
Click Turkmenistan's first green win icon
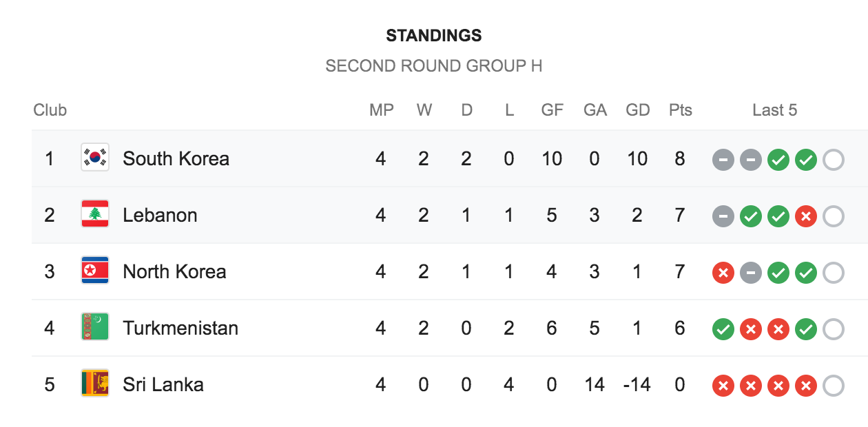click(x=723, y=329)
